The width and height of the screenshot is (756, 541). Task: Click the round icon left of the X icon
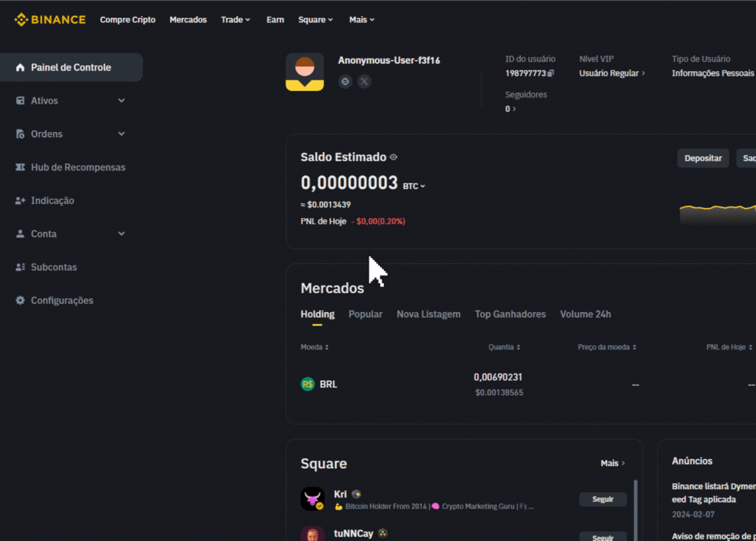tap(345, 82)
